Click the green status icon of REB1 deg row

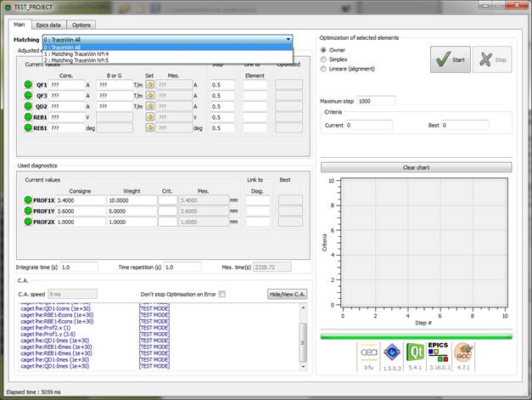click(x=28, y=128)
